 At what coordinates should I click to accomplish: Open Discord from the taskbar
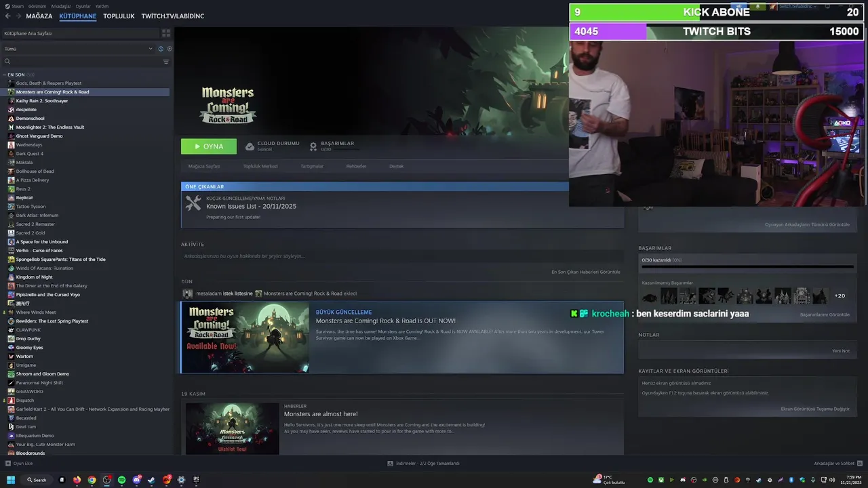click(x=136, y=480)
